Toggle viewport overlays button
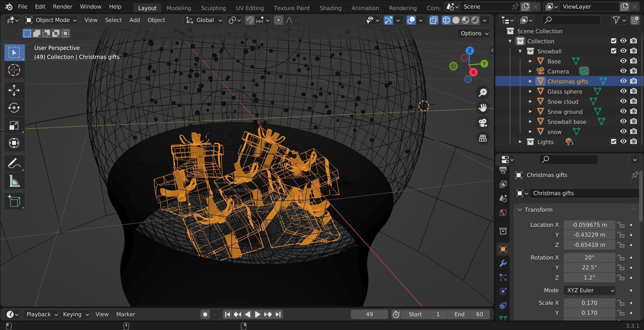 [411, 20]
